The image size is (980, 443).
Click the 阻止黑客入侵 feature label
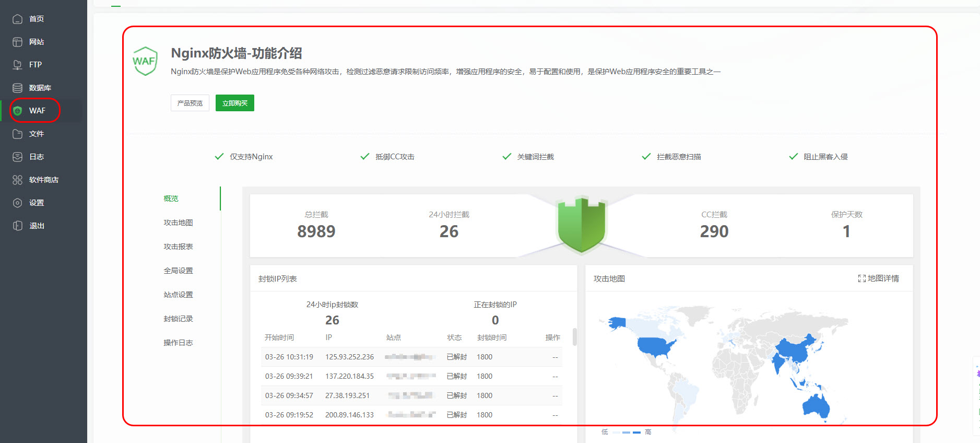coord(825,157)
